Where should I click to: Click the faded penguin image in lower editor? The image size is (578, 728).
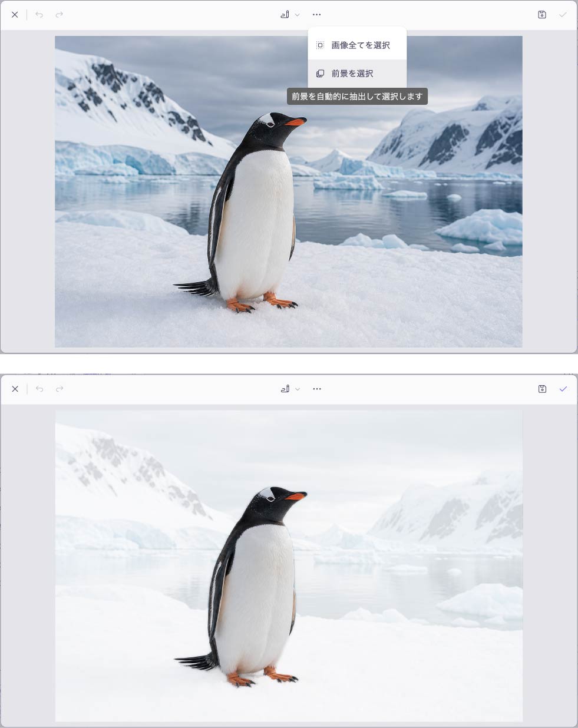(289, 566)
